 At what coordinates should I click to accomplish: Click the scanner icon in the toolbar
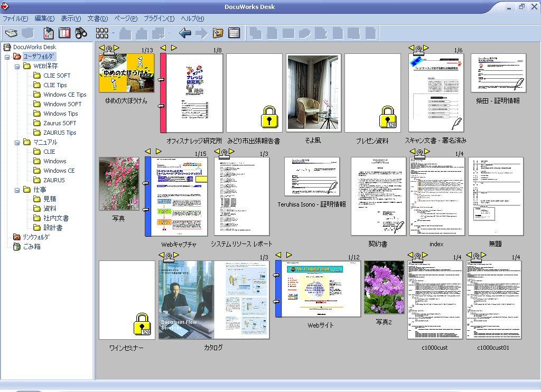[x=12, y=33]
